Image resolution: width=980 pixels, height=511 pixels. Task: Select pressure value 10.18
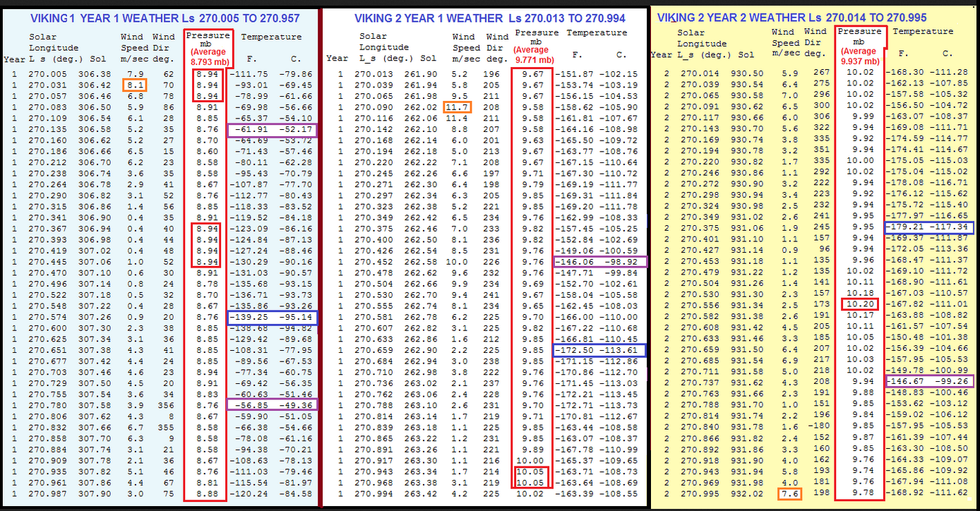tap(859, 293)
